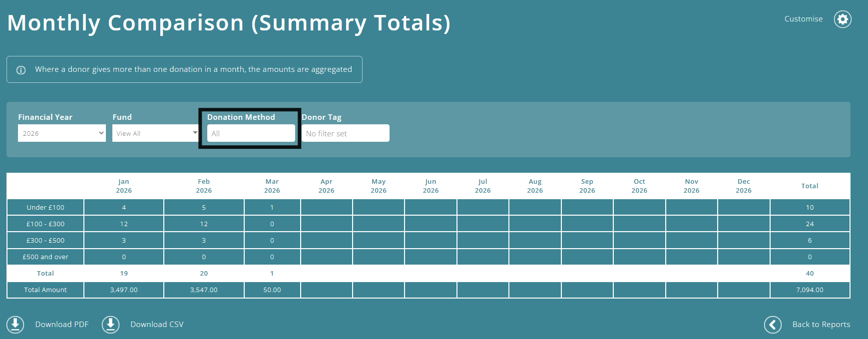The height and width of the screenshot is (339, 868).
Task: Click the Total Amount row label
Action: (x=45, y=290)
